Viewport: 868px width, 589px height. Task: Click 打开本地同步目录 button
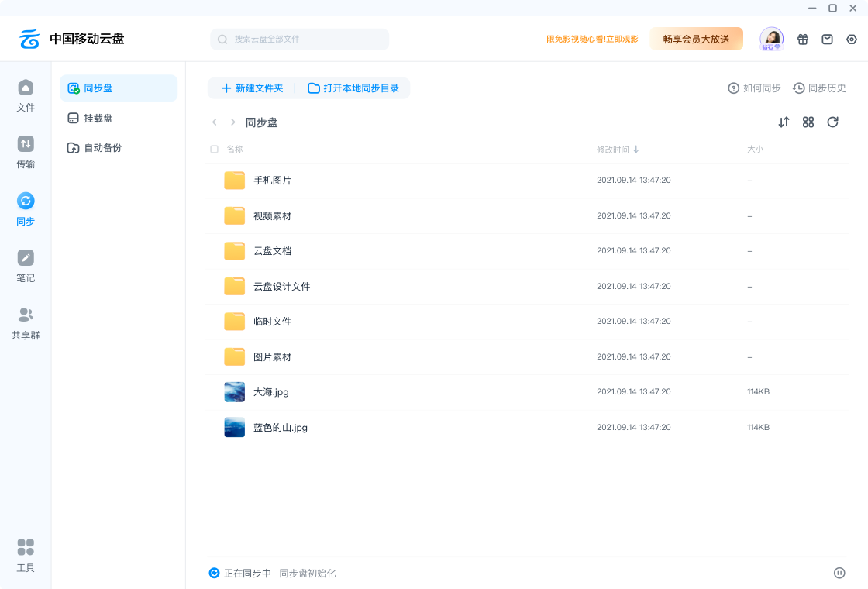(x=353, y=88)
